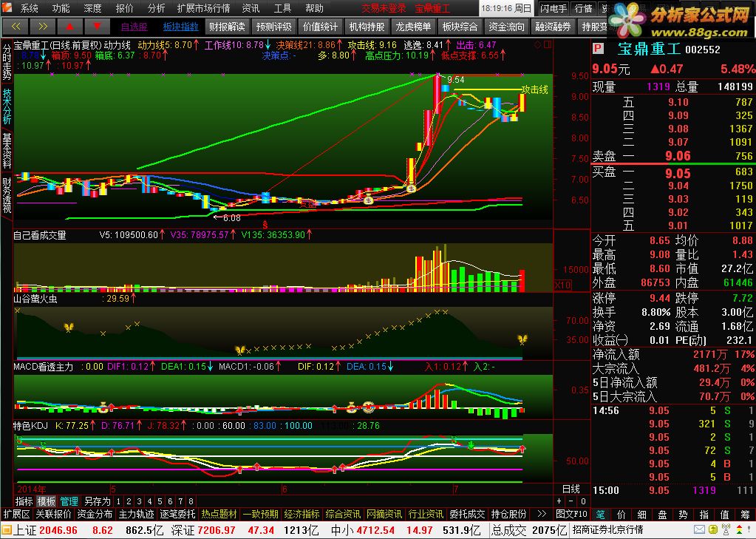Select template number 3
The image size is (756, 539).
(140, 501)
